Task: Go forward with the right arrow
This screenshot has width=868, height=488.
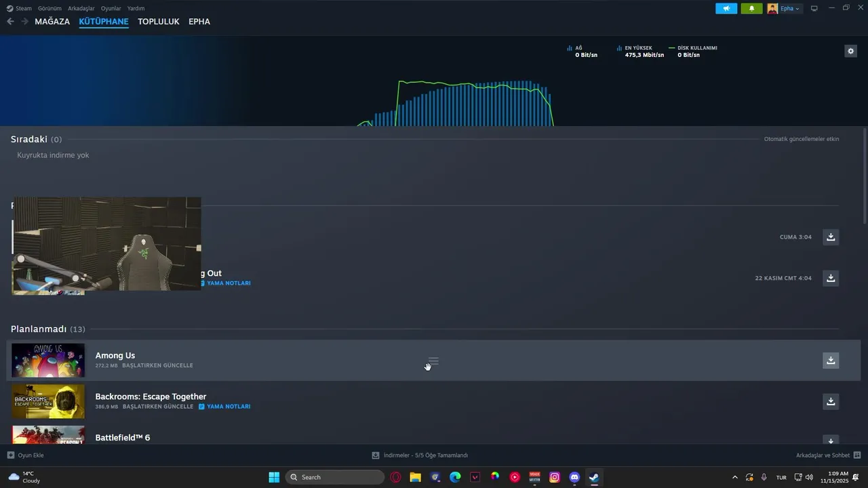Action: coord(24,22)
